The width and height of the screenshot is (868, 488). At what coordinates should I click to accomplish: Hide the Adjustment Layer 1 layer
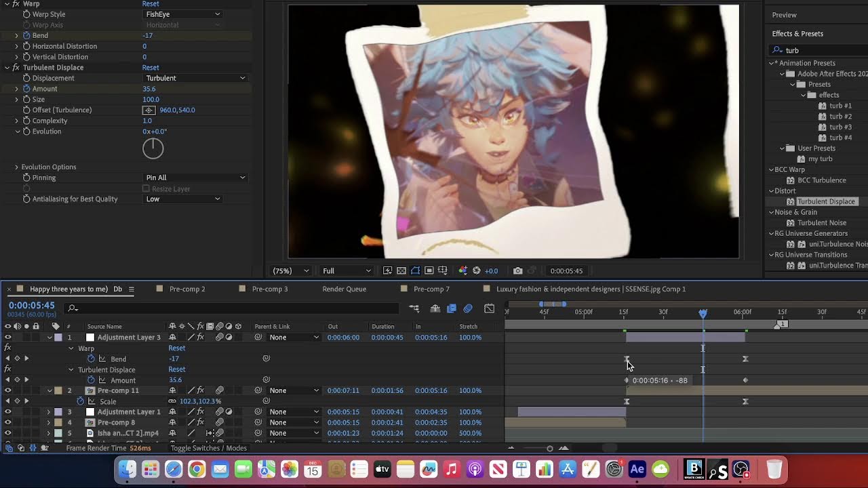click(x=7, y=412)
